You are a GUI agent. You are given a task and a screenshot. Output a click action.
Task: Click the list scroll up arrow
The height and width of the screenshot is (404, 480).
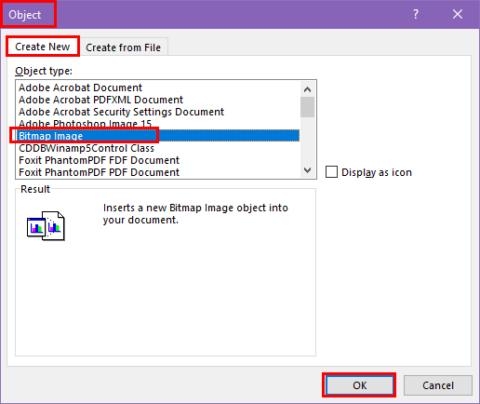(x=307, y=89)
